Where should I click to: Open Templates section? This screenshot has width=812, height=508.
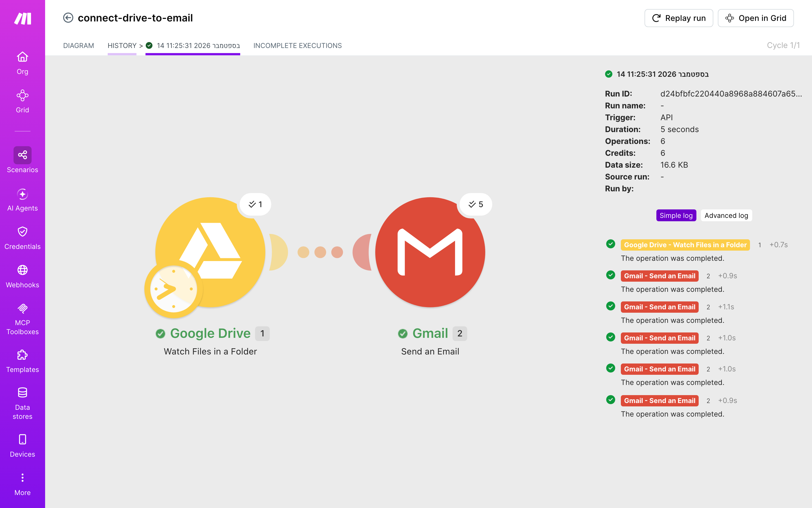23,361
